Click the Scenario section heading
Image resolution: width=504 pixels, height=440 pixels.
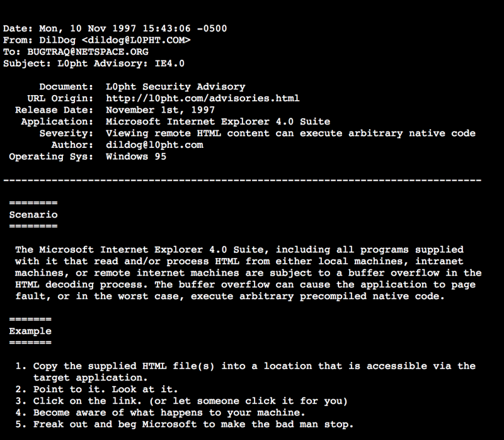click(x=33, y=215)
